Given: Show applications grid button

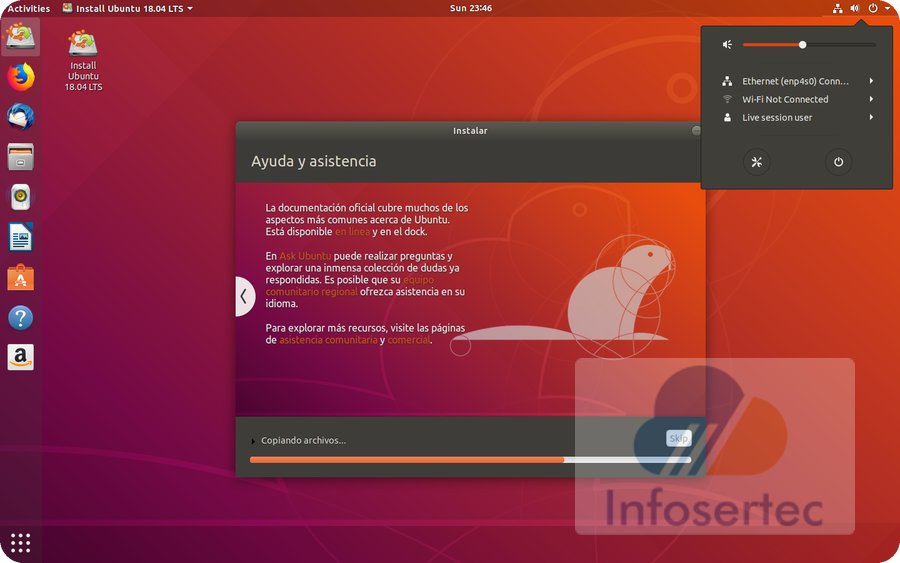Looking at the screenshot, I should [20, 543].
